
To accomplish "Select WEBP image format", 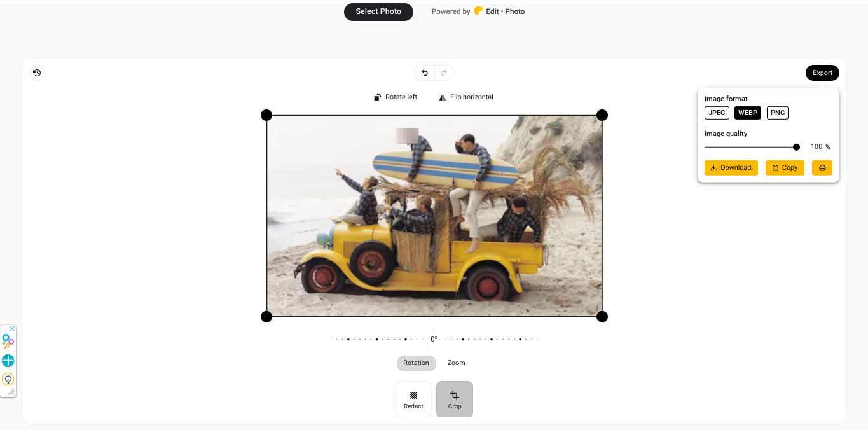I will tap(748, 113).
